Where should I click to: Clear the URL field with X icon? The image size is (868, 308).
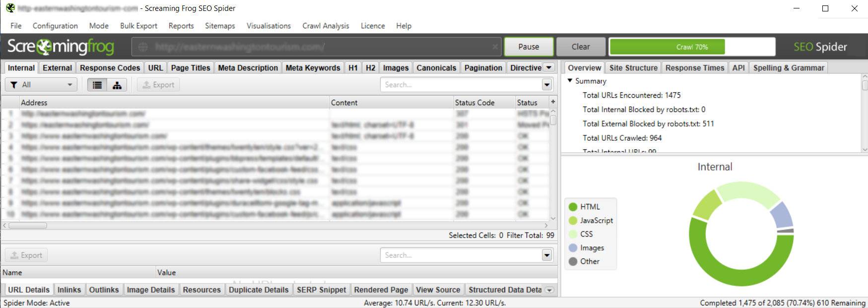tap(495, 47)
